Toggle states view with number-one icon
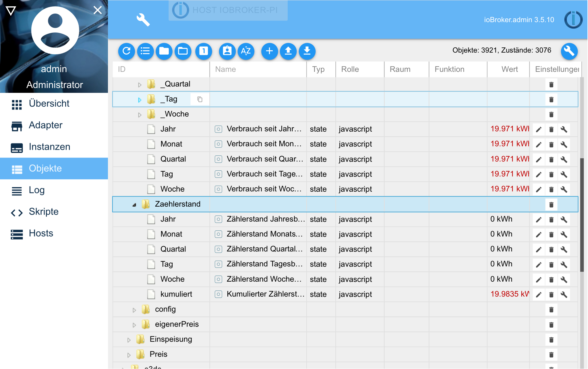Viewport: 588px width, 369px height. tap(204, 51)
